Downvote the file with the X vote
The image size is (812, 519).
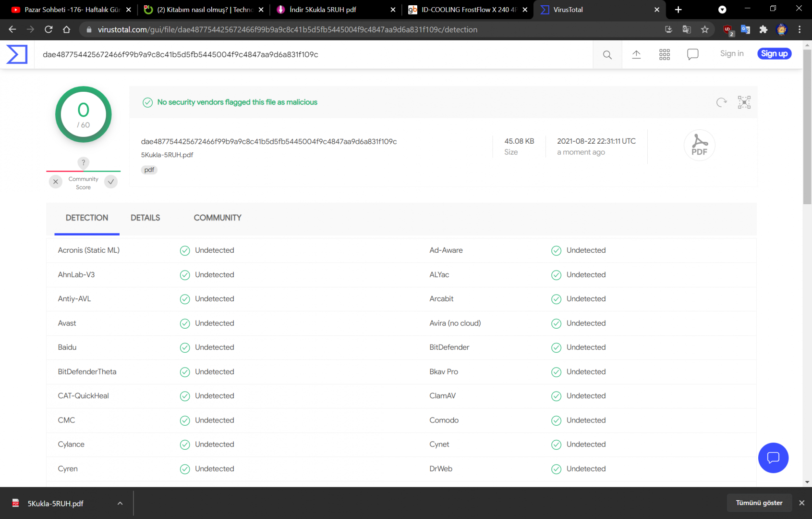[x=55, y=182]
